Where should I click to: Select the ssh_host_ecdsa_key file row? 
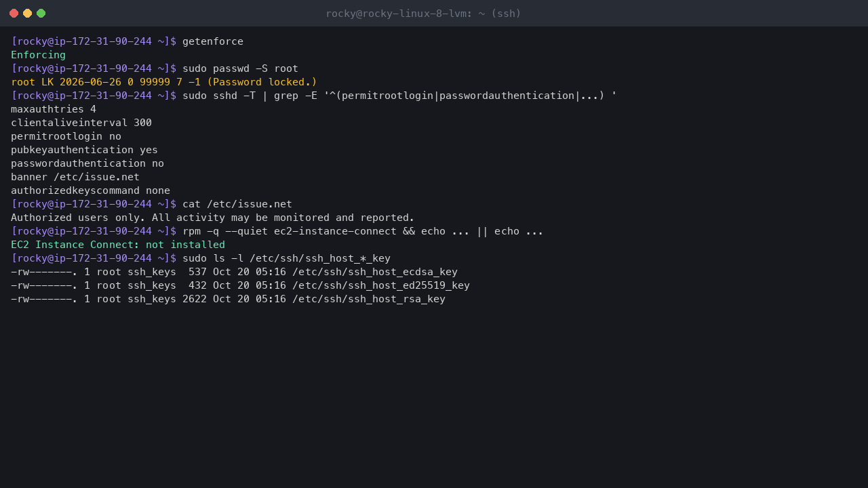[x=234, y=272]
